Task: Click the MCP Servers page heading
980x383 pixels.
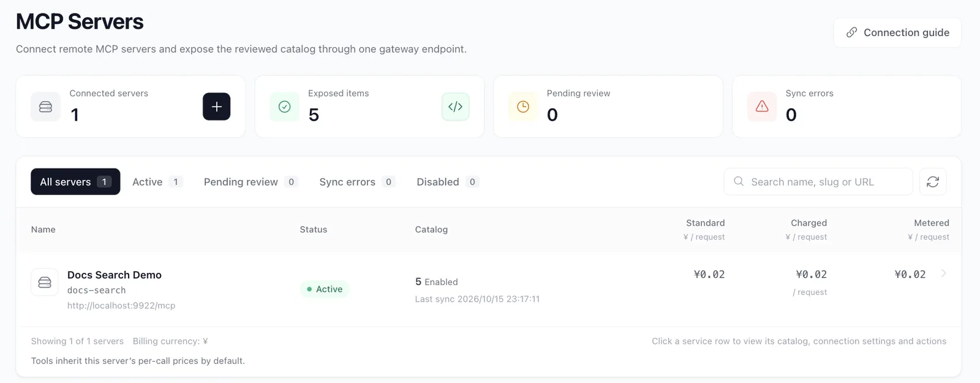Action: coord(80,21)
